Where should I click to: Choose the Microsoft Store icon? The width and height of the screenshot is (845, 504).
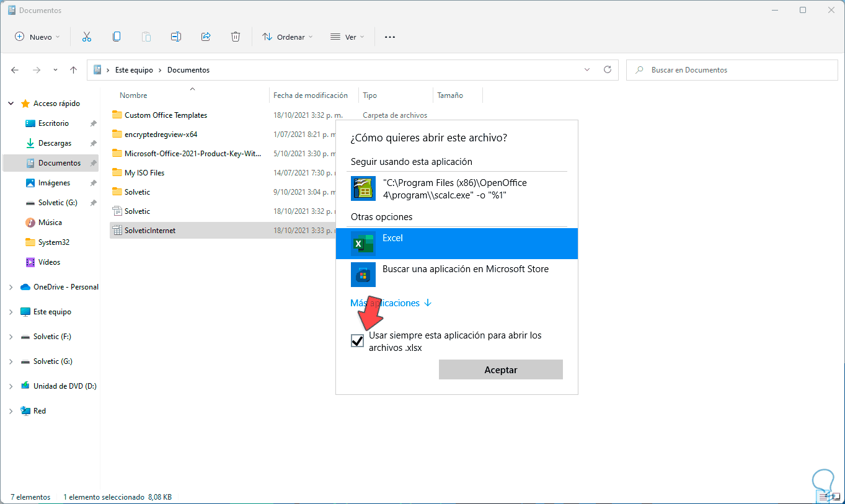[x=363, y=275]
